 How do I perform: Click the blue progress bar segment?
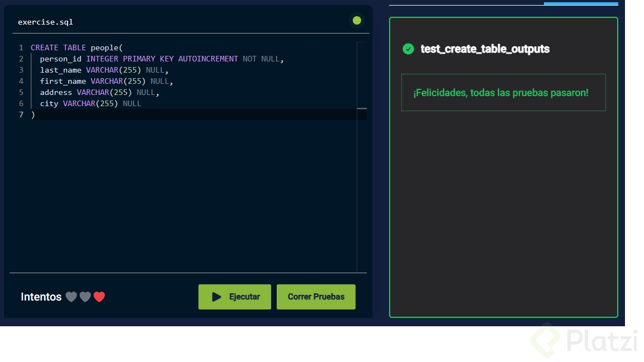[581, 4]
